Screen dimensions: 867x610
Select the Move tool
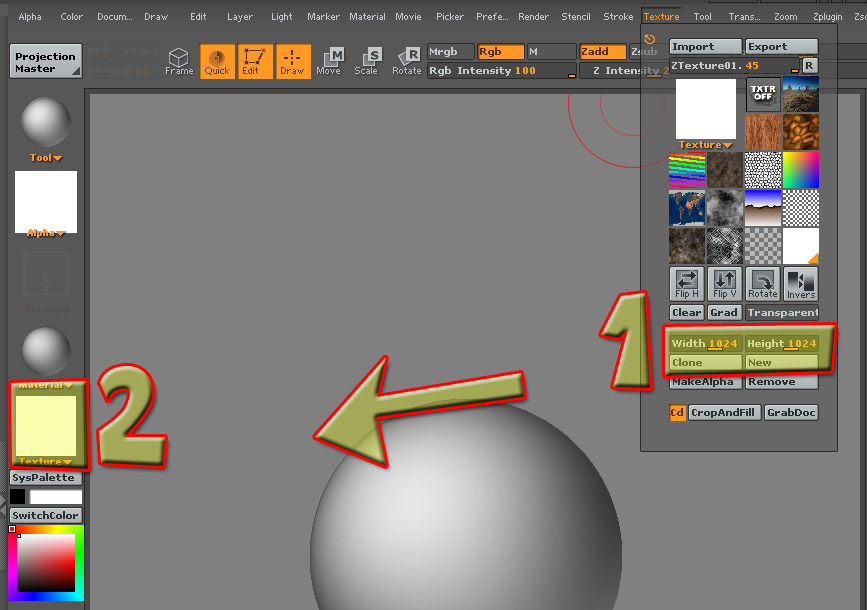pyautogui.click(x=330, y=61)
